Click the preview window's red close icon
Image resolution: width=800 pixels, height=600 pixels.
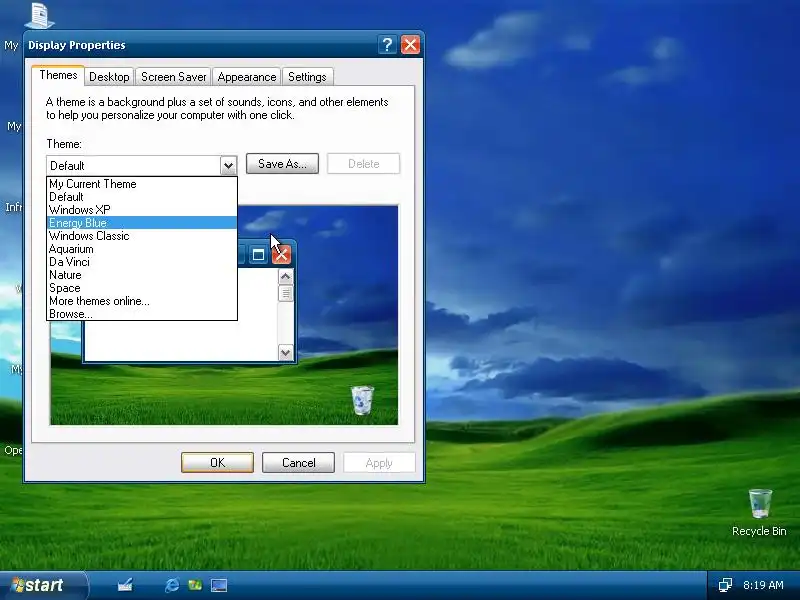(x=281, y=254)
